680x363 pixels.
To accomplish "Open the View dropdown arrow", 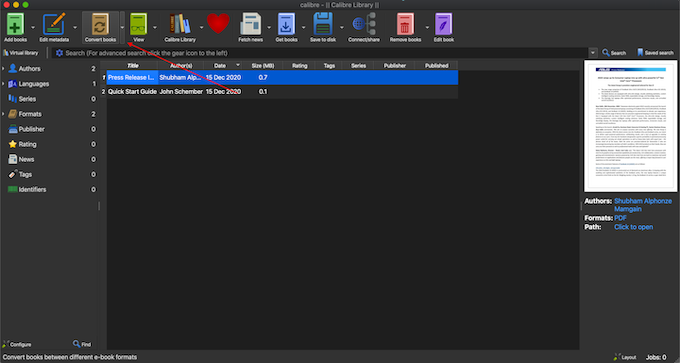I will [155, 27].
